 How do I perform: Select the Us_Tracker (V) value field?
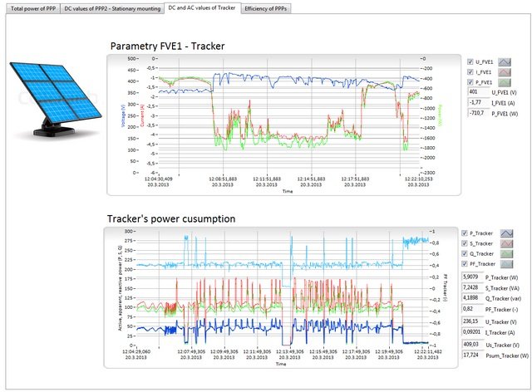[x=471, y=344]
